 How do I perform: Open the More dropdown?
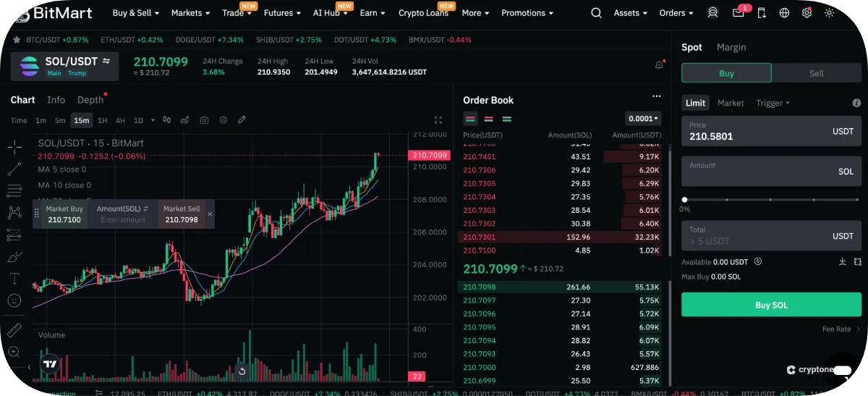click(475, 13)
